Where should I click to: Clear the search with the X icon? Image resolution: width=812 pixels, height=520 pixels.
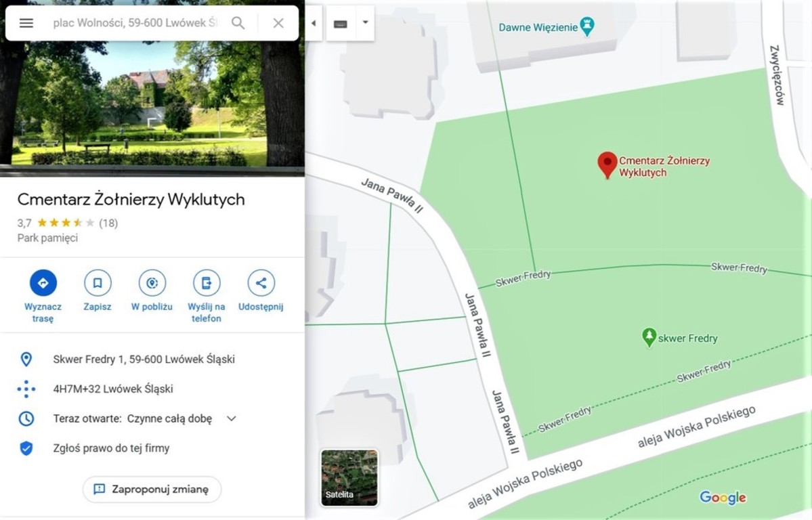point(278,23)
